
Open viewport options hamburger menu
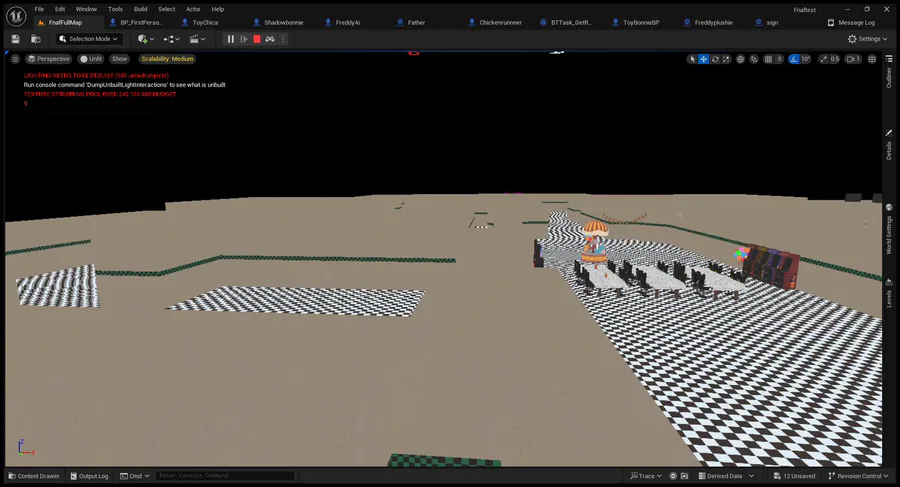click(x=15, y=59)
